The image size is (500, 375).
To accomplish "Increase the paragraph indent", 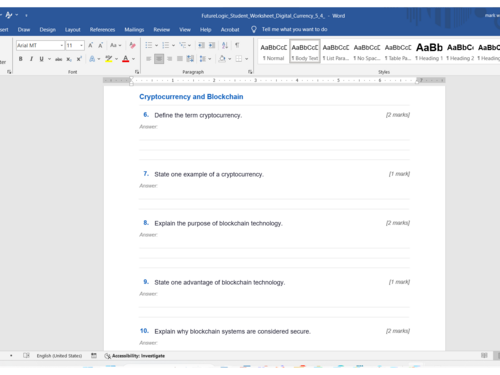I will 212,45.
